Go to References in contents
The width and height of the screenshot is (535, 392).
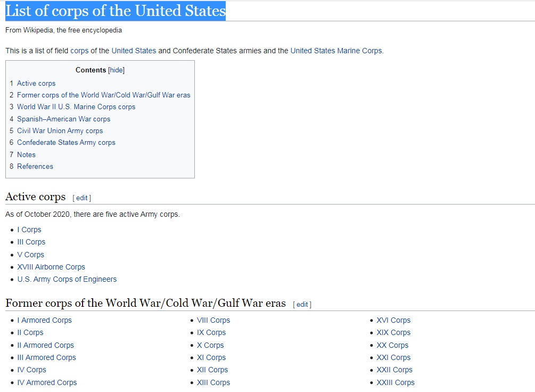coord(35,166)
